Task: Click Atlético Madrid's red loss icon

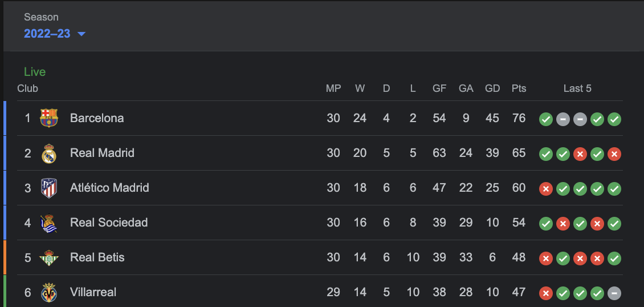Action: click(x=546, y=189)
